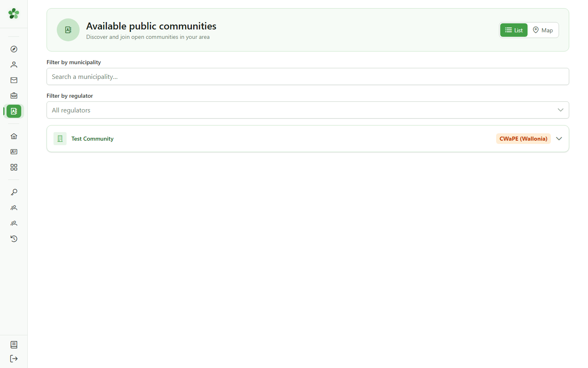Select the active public communities sidebar item
This screenshot has width=588, height=368.
click(x=14, y=111)
